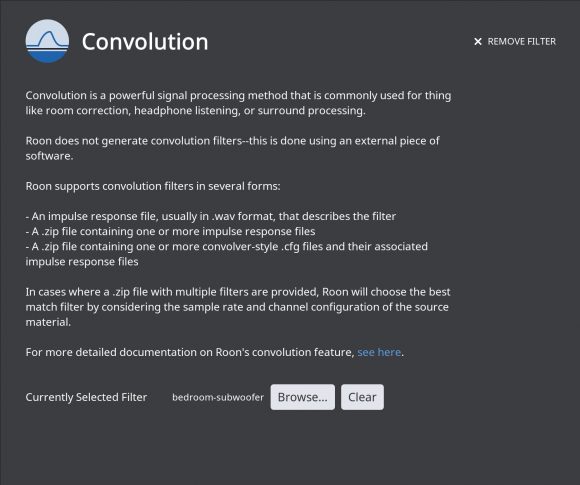Clear the currently selected filter
The width and height of the screenshot is (580, 485).
pos(362,397)
